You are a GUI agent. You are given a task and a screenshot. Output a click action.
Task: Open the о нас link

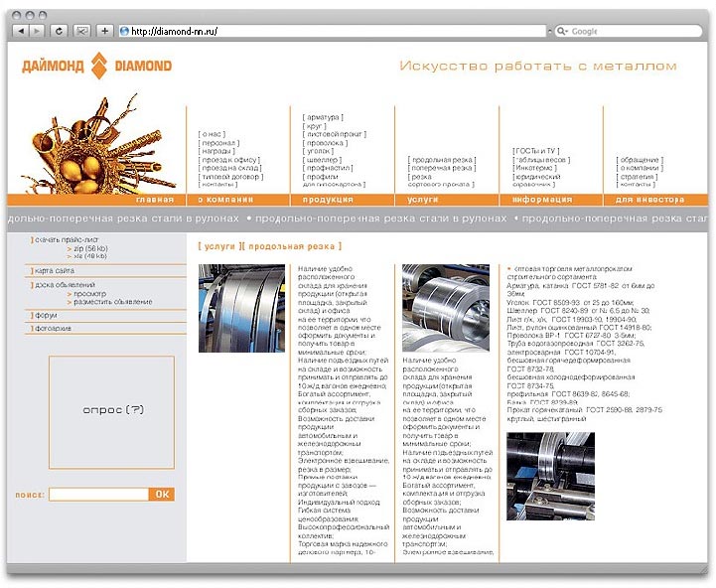(x=212, y=134)
